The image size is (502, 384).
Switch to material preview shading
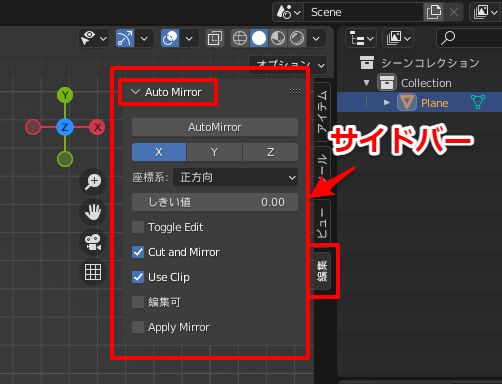coord(277,38)
